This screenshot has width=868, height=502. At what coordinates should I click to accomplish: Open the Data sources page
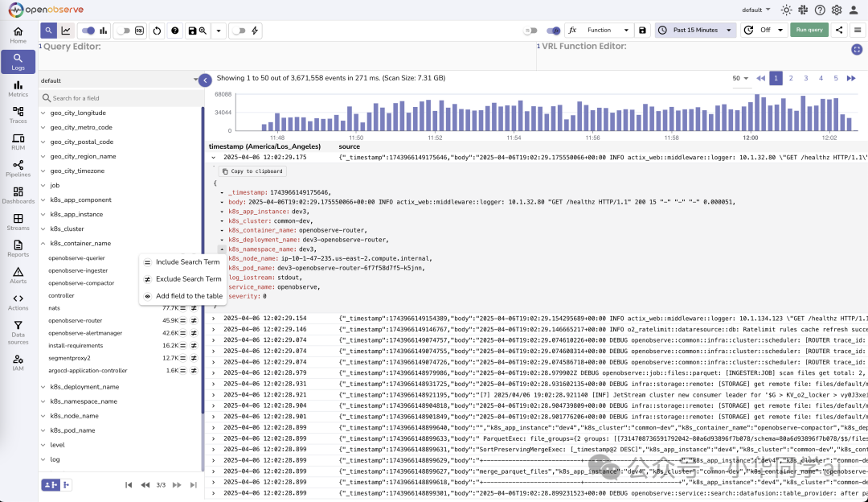(x=18, y=332)
